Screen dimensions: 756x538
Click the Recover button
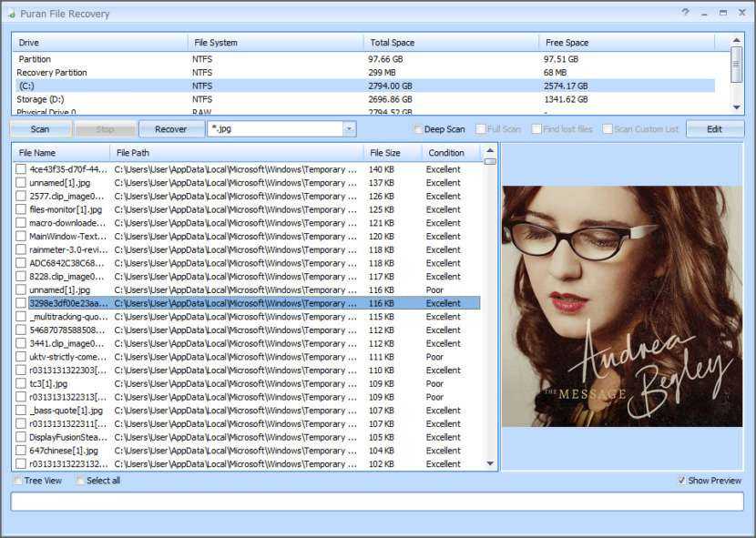pyautogui.click(x=170, y=129)
